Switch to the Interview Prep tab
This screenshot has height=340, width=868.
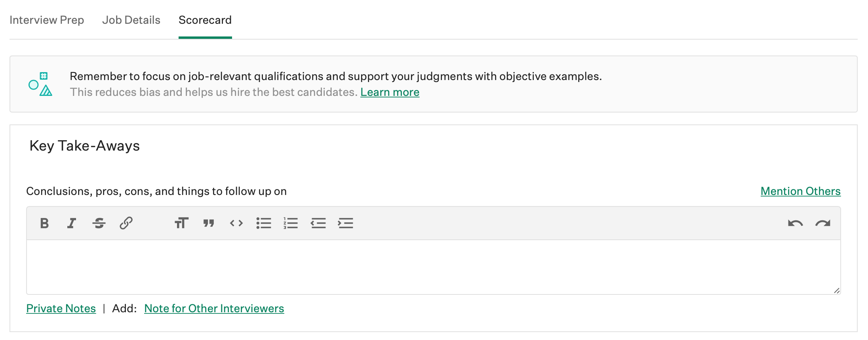(47, 20)
